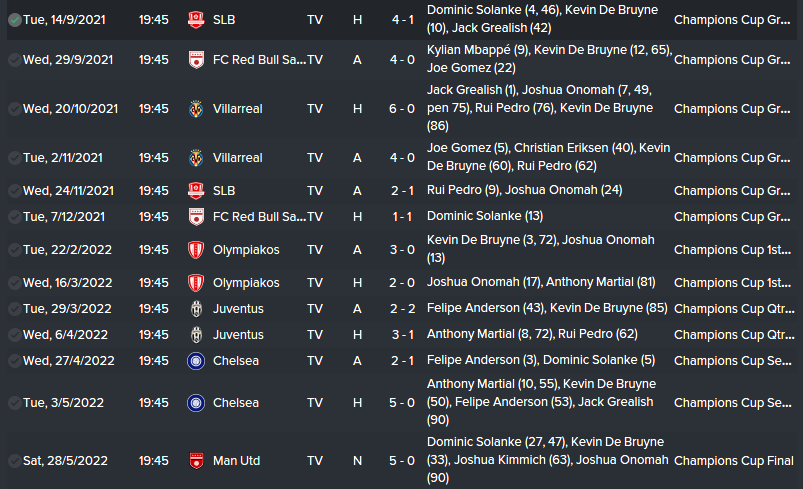Click the SLB badge on the 14/9/2021 row
Screen dimensions: 803x489
point(196,20)
